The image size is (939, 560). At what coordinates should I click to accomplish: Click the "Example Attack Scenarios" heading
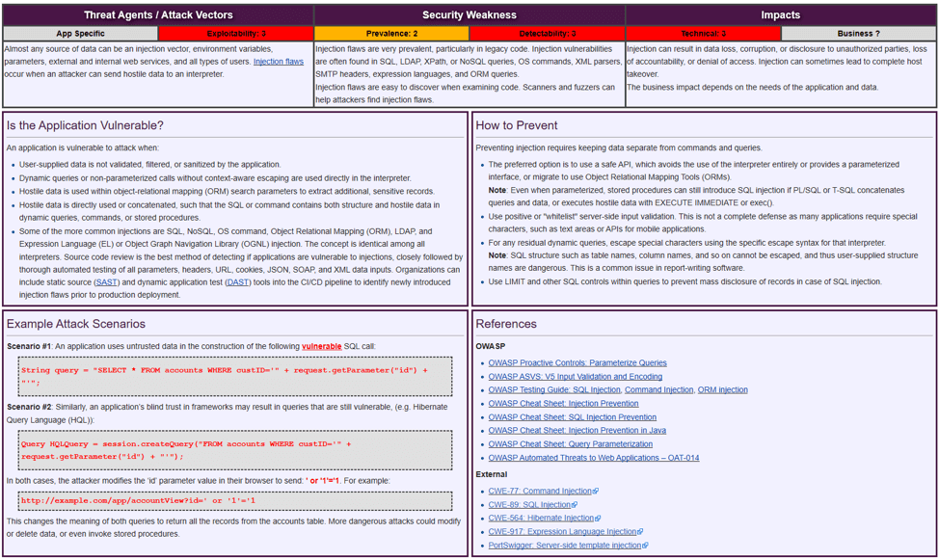(x=76, y=324)
